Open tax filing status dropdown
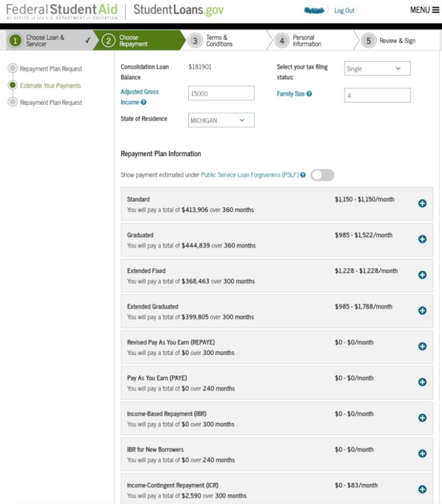Image resolution: width=442 pixels, height=504 pixels. pyautogui.click(x=377, y=68)
